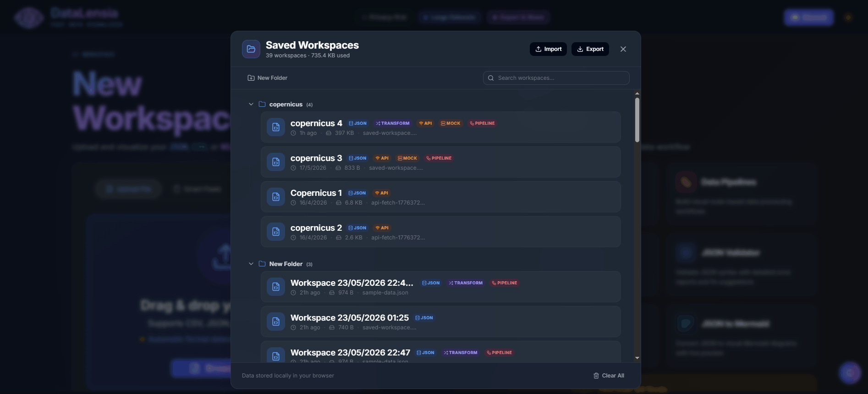Click the file icon of copernicus 2
Image resolution: width=868 pixels, height=394 pixels.
tap(276, 232)
